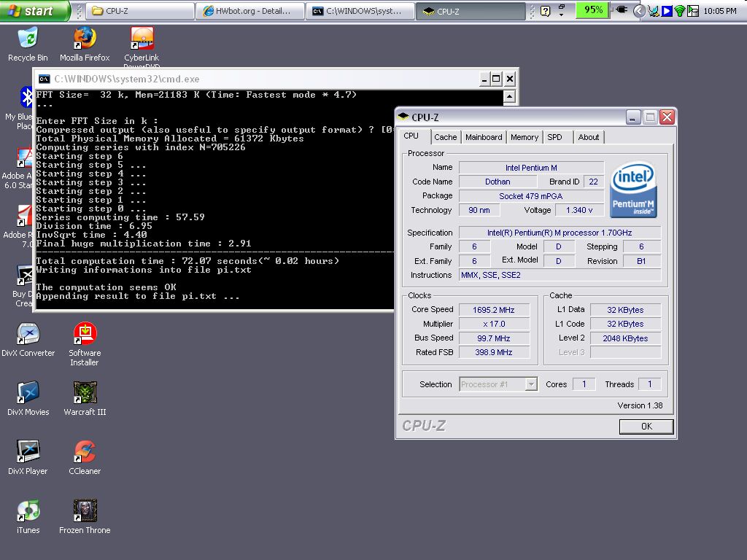Switch to the HWbot.org taskbar window
Image resolution: width=747 pixels, height=560 pixels.
(250, 11)
